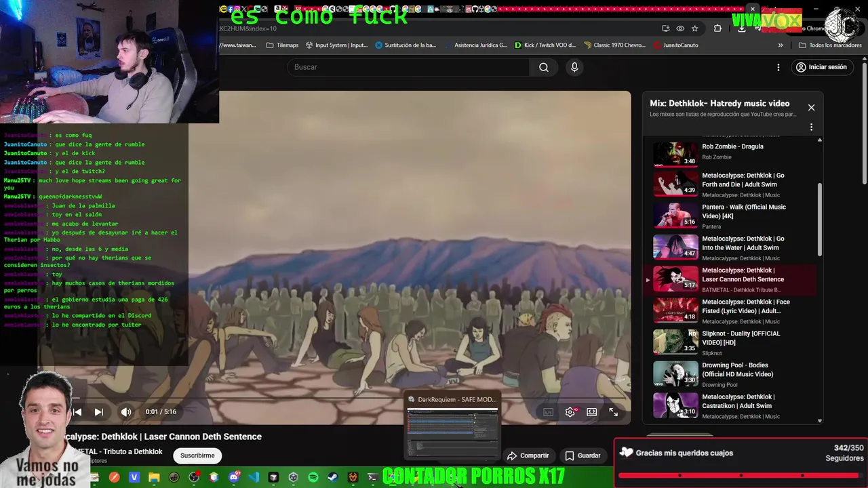Open YouTube settings three-dot menu by sign-in

778,67
